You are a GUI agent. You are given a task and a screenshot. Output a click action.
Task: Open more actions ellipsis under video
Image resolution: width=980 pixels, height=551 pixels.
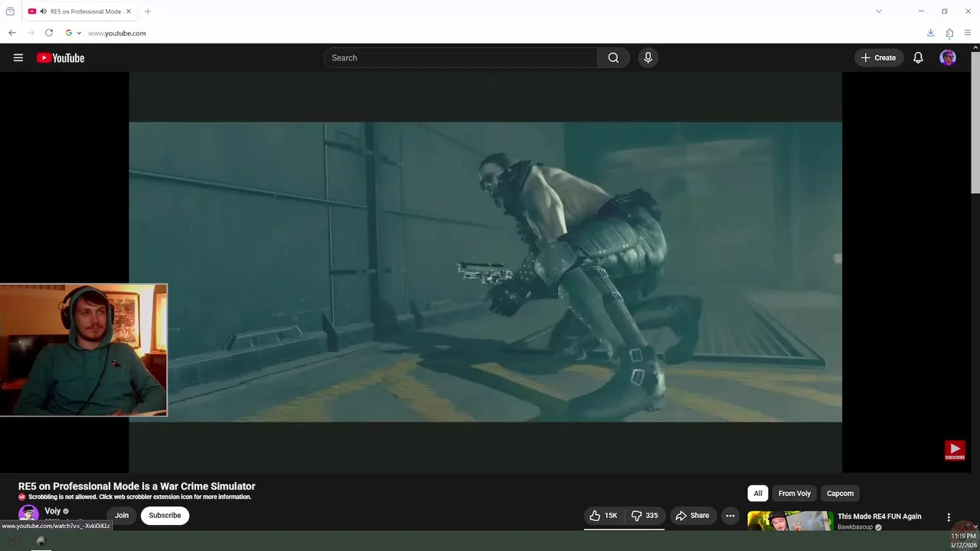click(x=730, y=516)
